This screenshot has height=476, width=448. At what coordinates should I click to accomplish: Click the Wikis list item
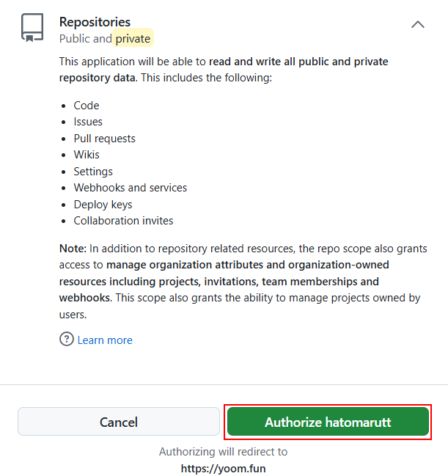tap(87, 155)
